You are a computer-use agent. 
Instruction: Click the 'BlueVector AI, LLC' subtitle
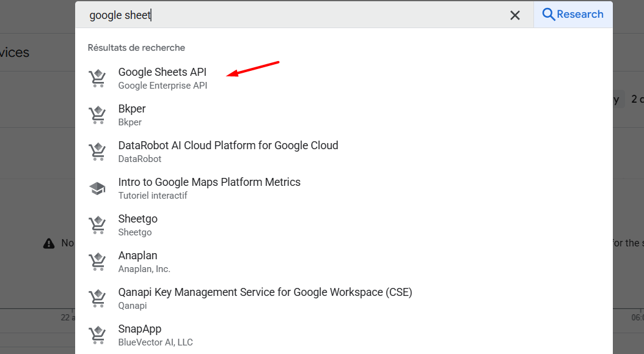tap(155, 342)
